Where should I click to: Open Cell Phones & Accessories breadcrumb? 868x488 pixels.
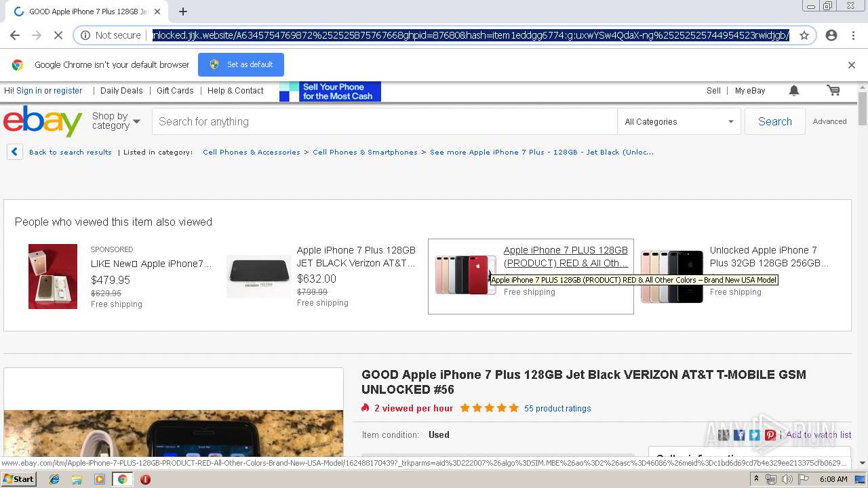click(x=252, y=152)
